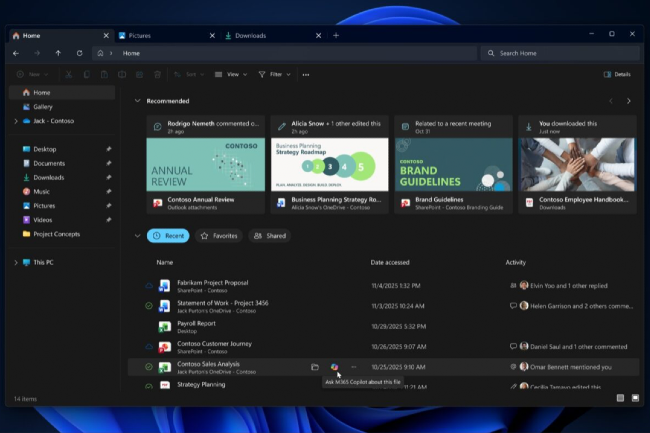Open Downloads in the sidebar
The width and height of the screenshot is (650, 433).
[x=62, y=177]
